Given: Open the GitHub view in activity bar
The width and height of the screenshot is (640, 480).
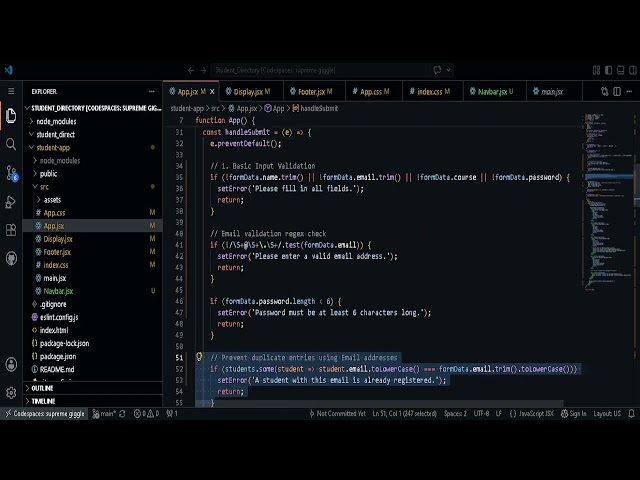Looking at the screenshot, I should coord(11,258).
